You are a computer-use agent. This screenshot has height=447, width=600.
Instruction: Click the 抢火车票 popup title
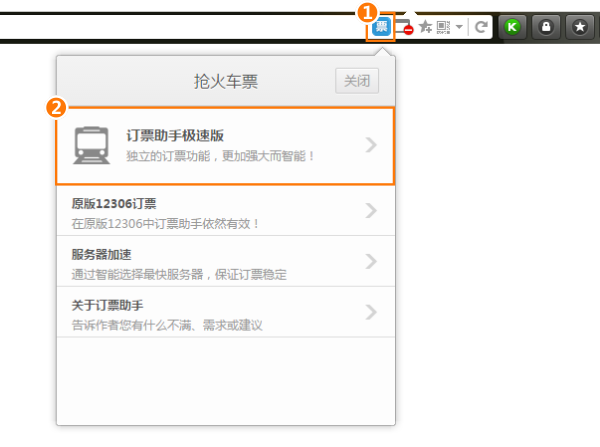[x=226, y=81]
